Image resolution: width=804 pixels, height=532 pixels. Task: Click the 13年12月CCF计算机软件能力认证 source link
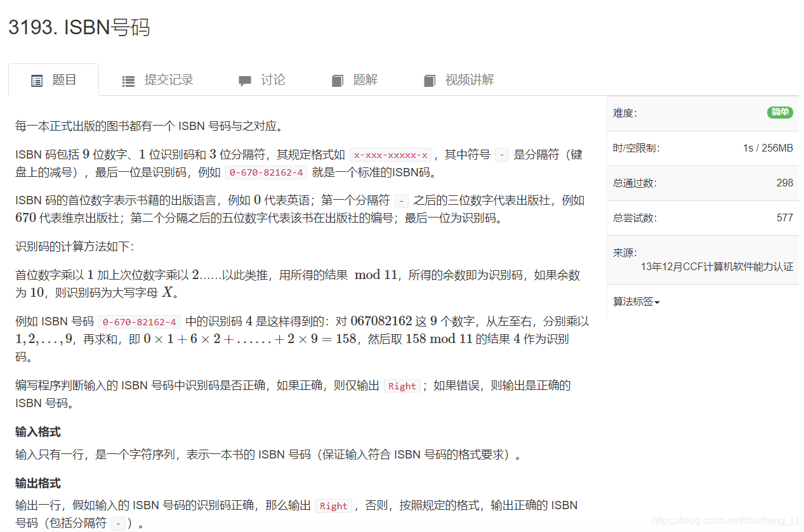717,266
